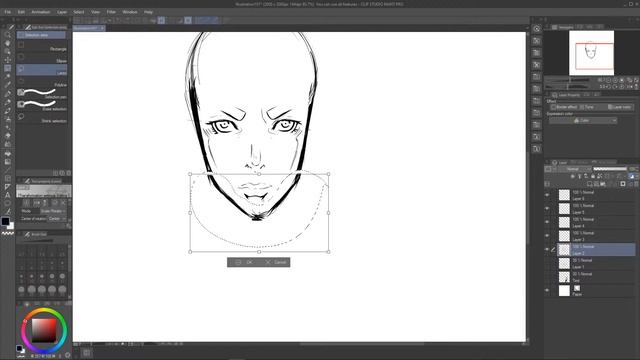Image resolution: width=640 pixels, height=360 pixels.
Task: Toggle Layer color effect
Action: tap(620, 107)
